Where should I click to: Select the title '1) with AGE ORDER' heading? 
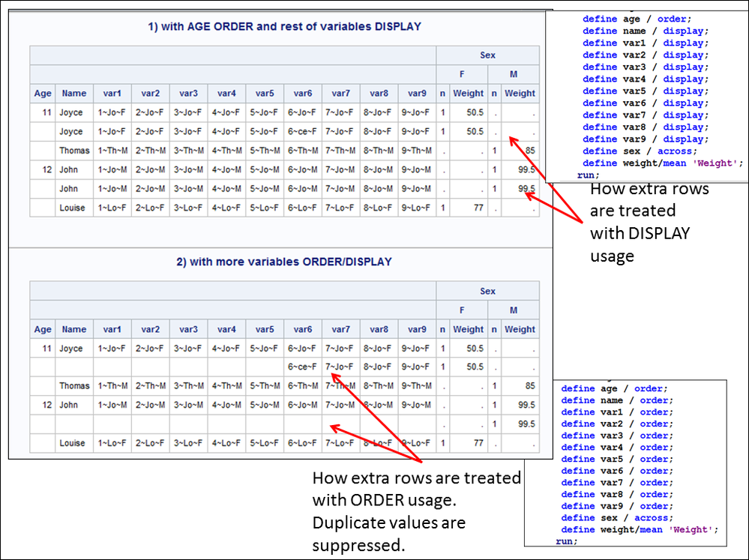click(x=284, y=26)
